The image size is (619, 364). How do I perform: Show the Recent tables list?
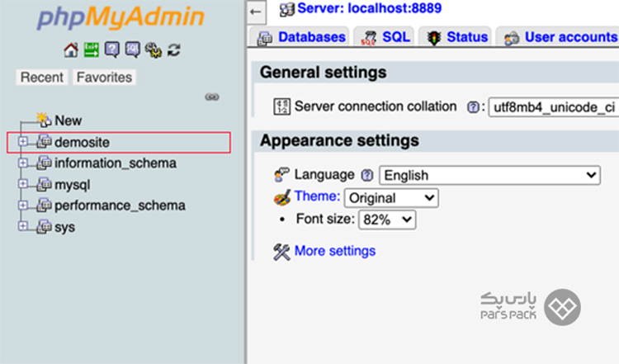click(42, 78)
